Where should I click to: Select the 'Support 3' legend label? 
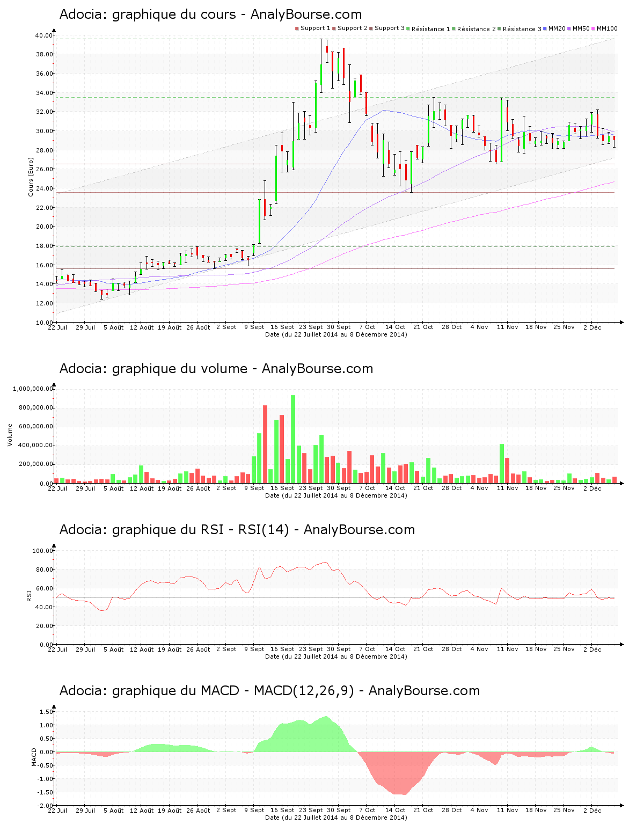click(x=390, y=28)
